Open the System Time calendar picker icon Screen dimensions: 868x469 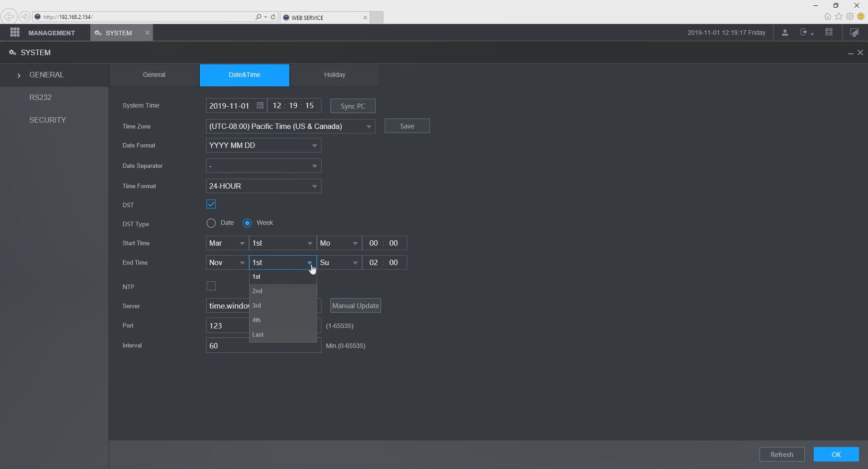tap(260, 106)
